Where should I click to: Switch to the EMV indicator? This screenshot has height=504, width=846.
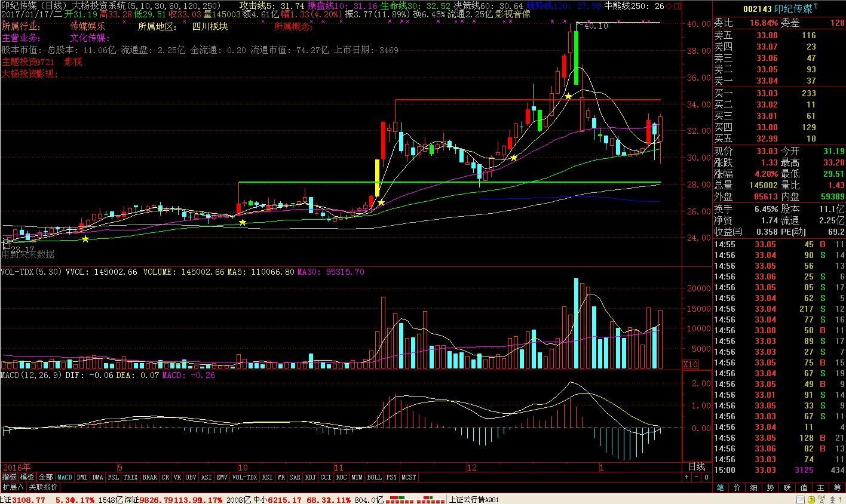222,477
